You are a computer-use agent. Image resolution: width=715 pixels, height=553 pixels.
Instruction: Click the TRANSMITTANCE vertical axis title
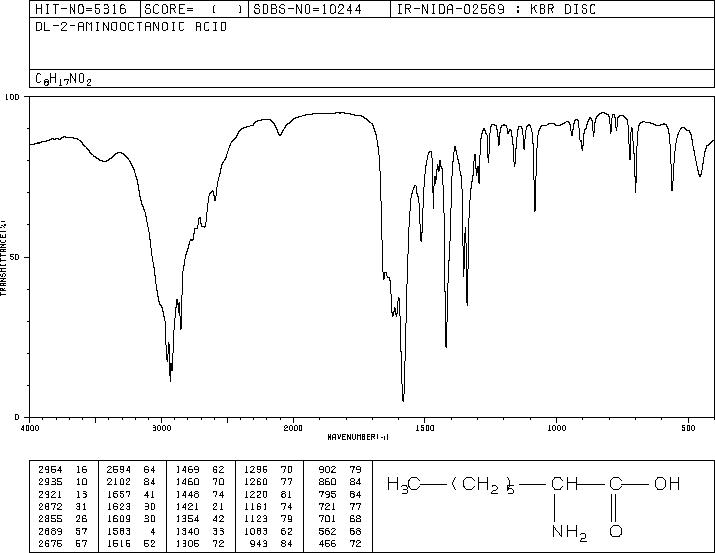pos(3,258)
